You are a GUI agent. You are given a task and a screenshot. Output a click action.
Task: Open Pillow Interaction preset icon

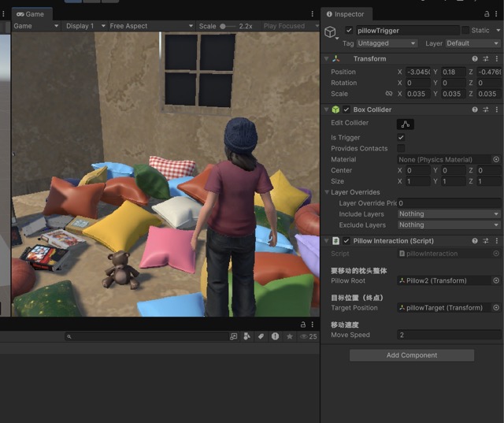point(486,241)
